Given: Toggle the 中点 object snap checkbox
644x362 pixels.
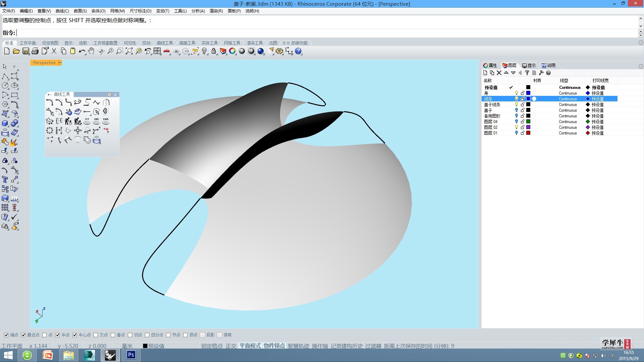Looking at the screenshot, I should point(57,335).
